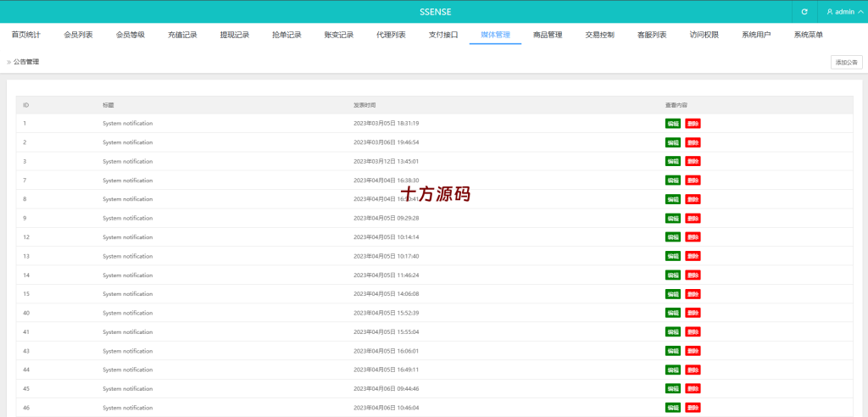Click the 查看内容 column header

click(x=676, y=105)
